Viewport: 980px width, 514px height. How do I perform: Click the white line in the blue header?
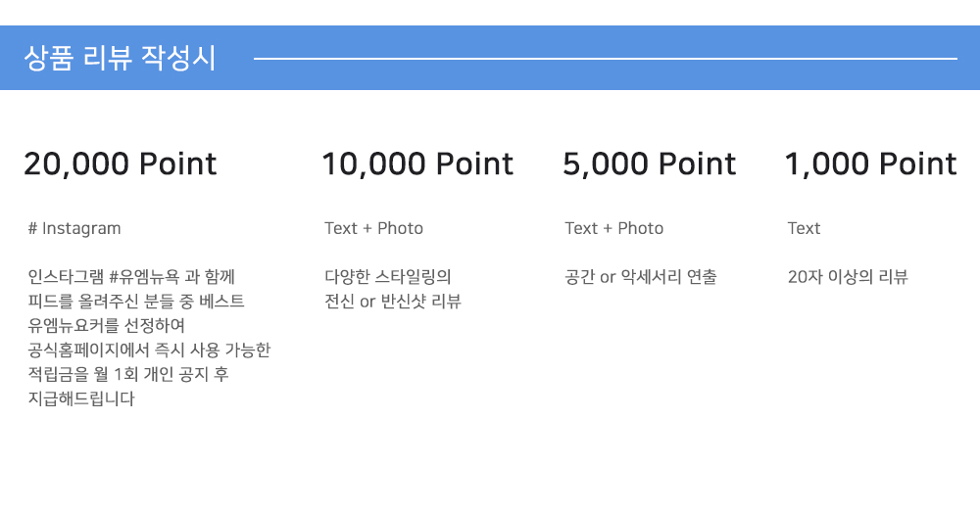click(x=606, y=59)
